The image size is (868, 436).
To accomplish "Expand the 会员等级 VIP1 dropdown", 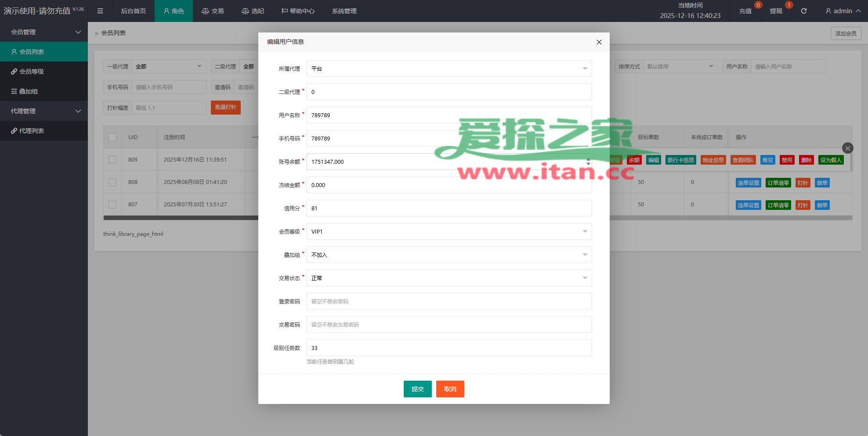I will (x=449, y=231).
